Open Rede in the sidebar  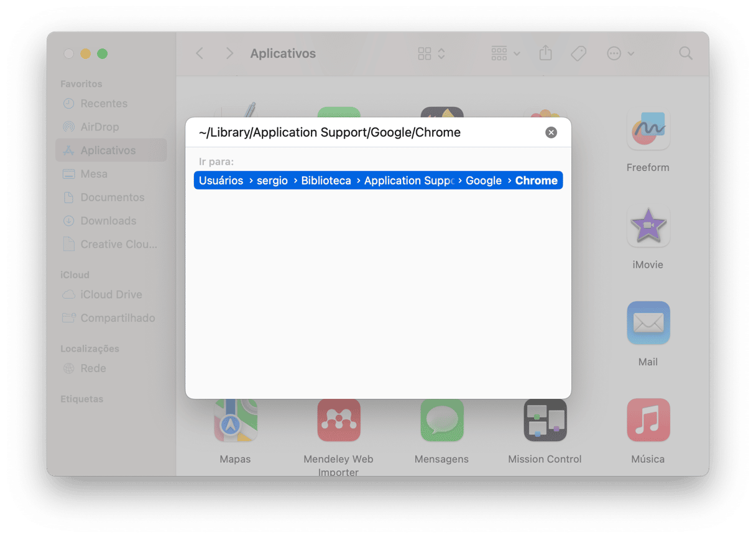[111, 368]
